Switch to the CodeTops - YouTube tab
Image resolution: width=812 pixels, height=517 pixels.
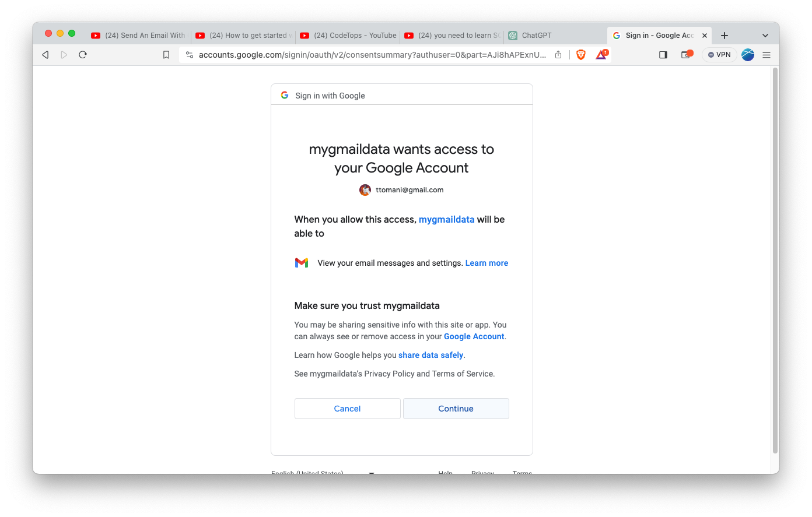(348, 36)
